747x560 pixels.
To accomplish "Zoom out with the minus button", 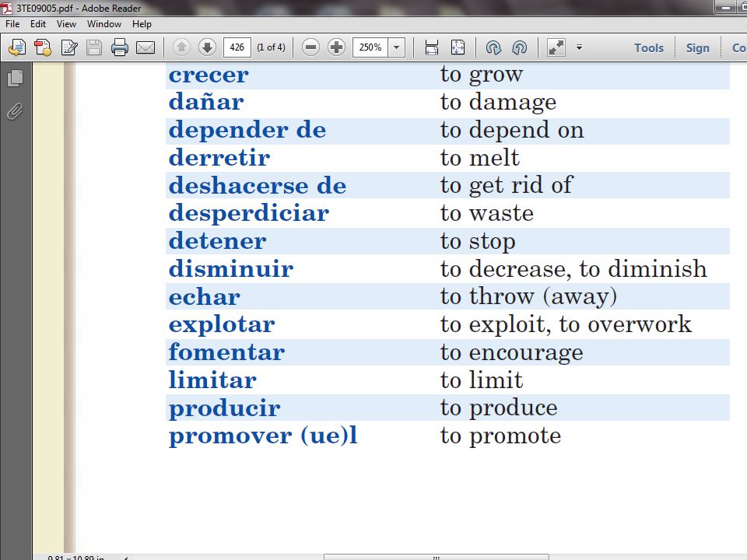I will pyautogui.click(x=310, y=47).
